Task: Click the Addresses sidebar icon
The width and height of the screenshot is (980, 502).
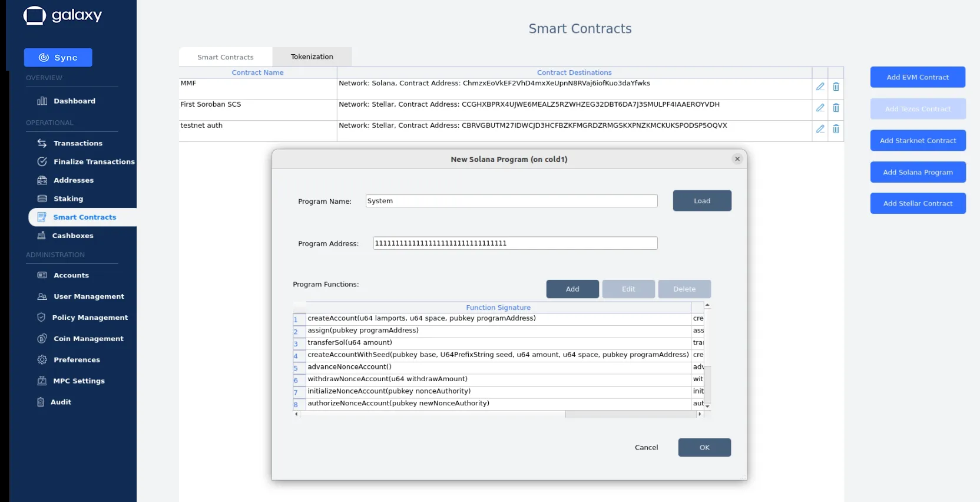Action: coord(42,180)
